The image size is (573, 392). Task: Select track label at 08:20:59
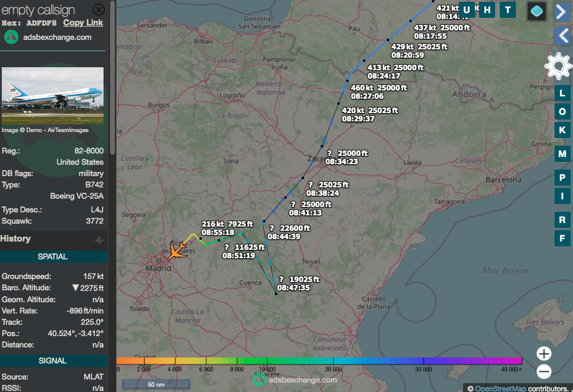[x=419, y=51]
